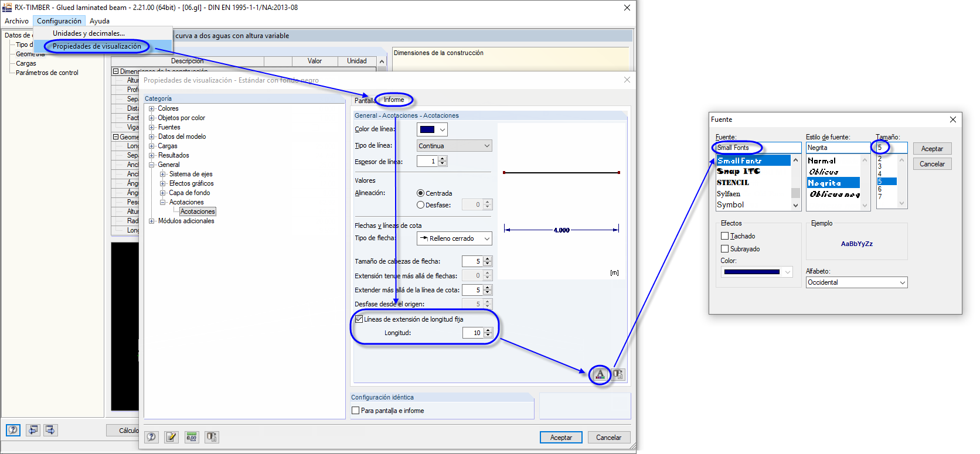The image size is (980, 454).
Task: Click the Fuente name input field
Action: coord(758,148)
